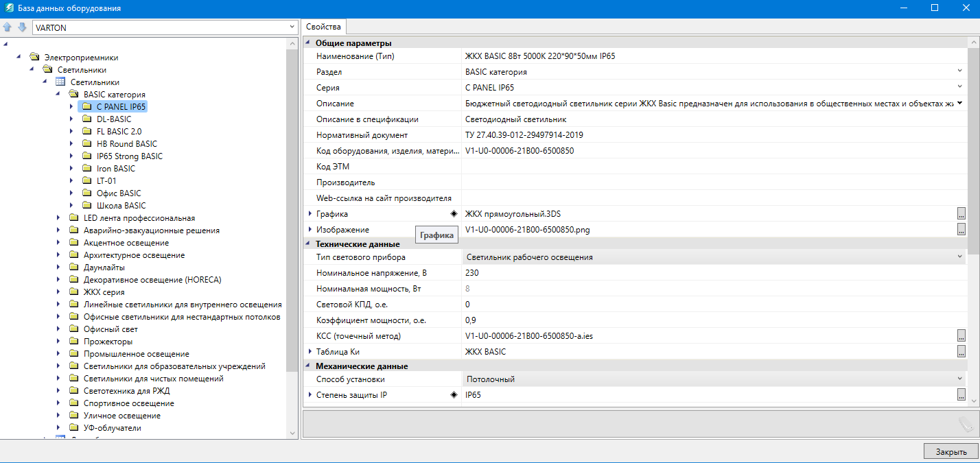980x463 pixels.
Task: Open the Серия dropdown arrow
Action: [x=960, y=87]
